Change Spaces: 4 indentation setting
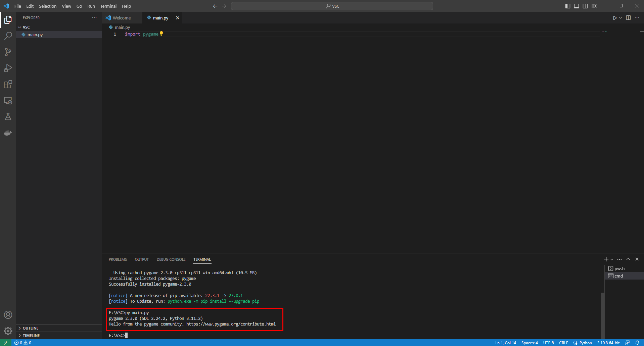 (x=530, y=343)
